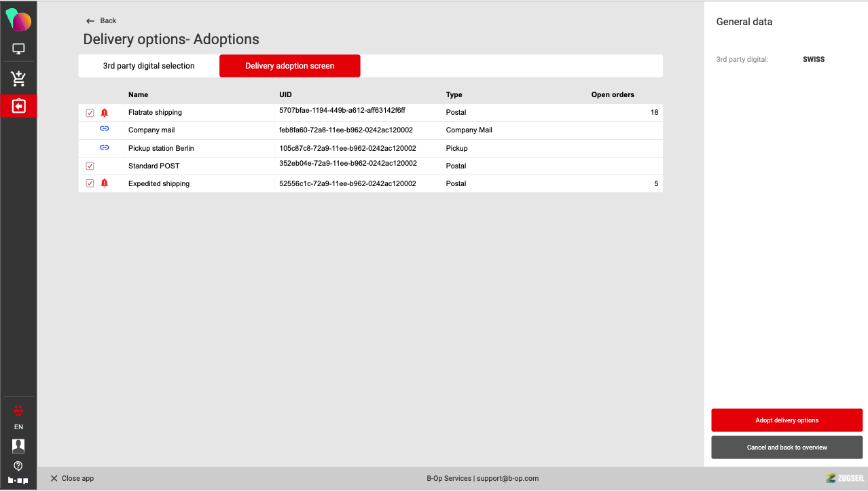
Task: Select the red clipboard import sidebar icon
Action: tap(18, 107)
